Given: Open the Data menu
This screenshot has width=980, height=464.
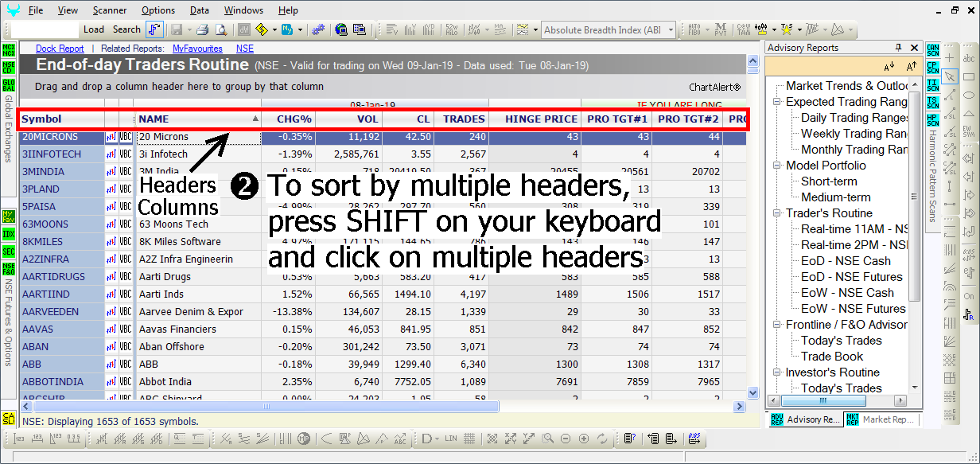Looking at the screenshot, I should click(200, 10).
